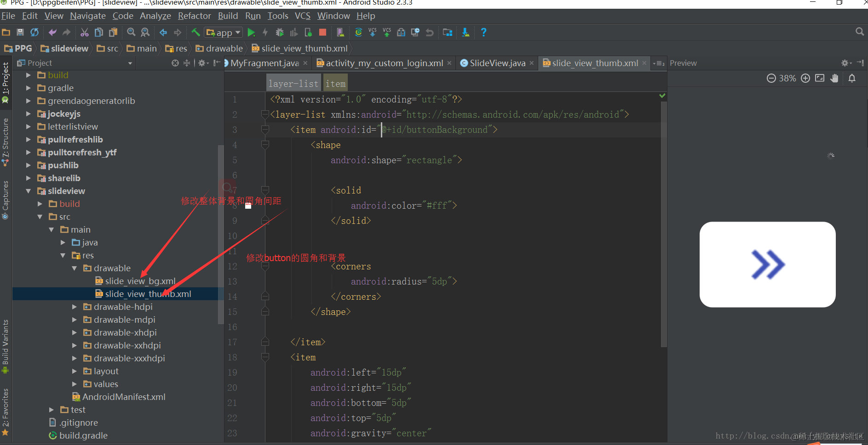Expand the gradle folder in the tree
This screenshot has width=868, height=445.
[29, 88]
